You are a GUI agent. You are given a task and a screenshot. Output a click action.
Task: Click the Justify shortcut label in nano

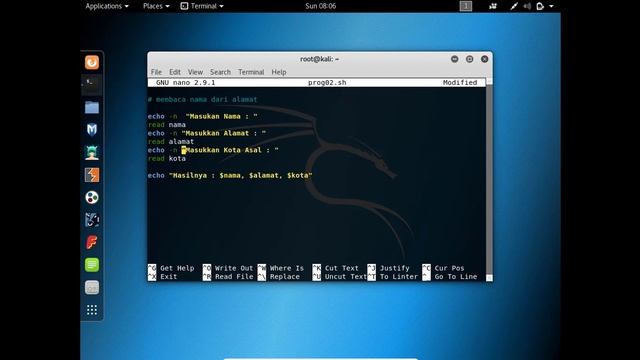tap(394, 268)
